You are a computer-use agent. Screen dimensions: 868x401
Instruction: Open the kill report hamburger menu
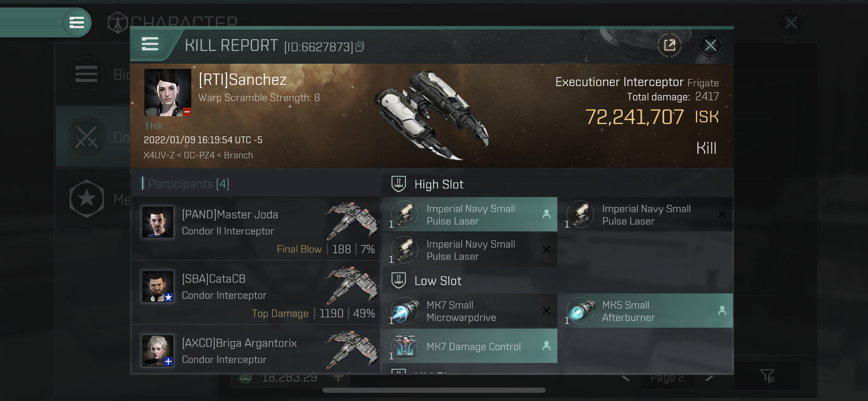tap(150, 44)
